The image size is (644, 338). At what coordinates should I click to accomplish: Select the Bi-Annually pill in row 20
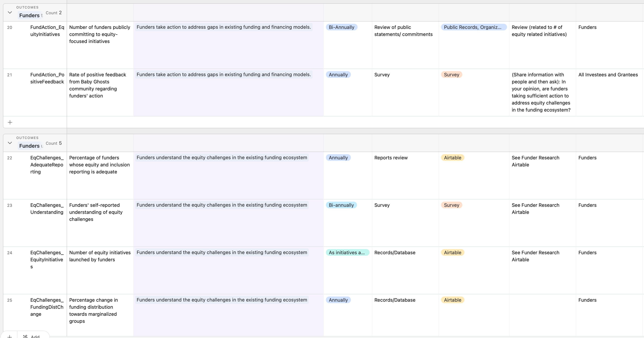click(341, 27)
